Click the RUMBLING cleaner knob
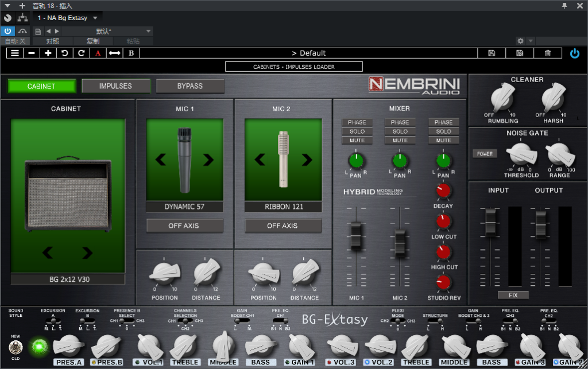This screenshot has height=369, width=588. pos(502,98)
